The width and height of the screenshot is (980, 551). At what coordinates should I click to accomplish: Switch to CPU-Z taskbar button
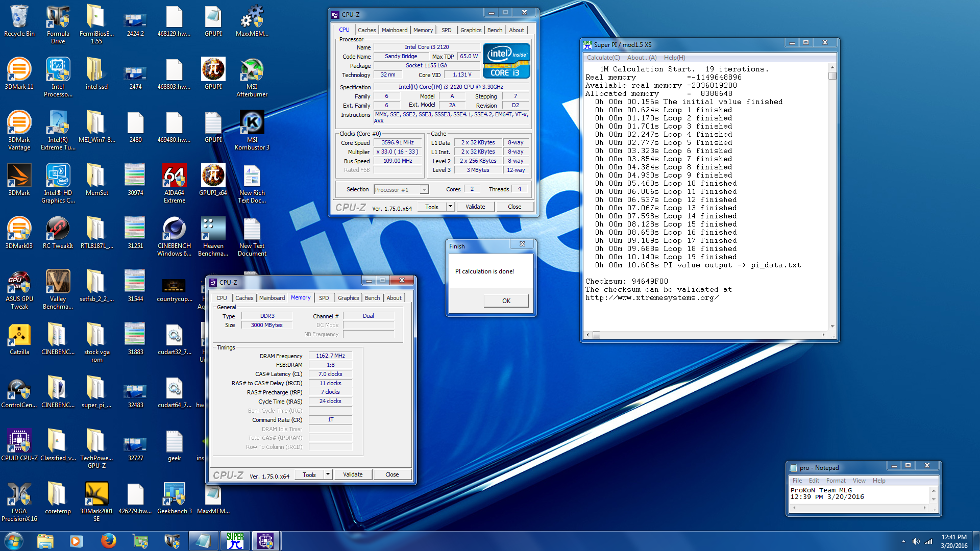click(265, 541)
